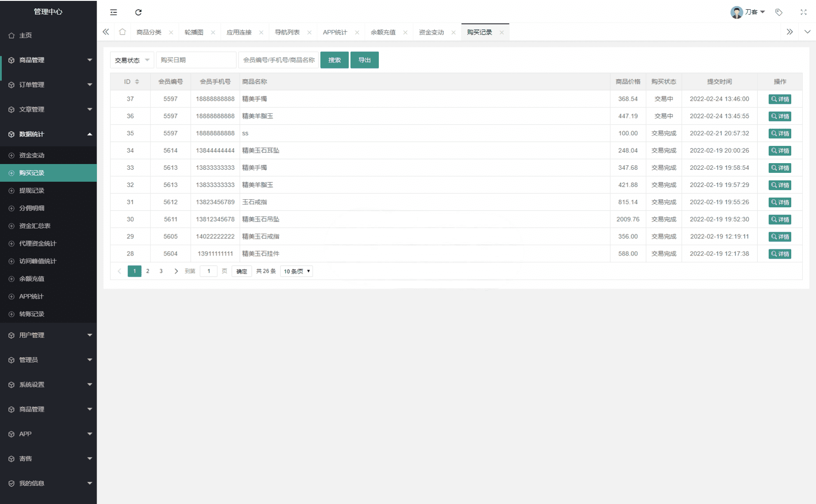The height and width of the screenshot is (504, 816).
Task: Open the 交易状态 dropdown
Action: pos(132,60)
